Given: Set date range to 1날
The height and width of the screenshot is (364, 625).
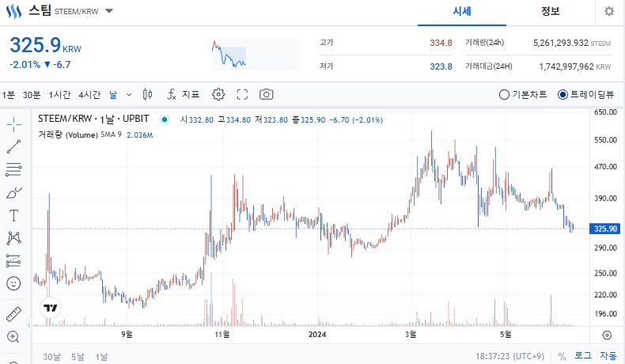Looking at the screenshot, I should 101,356.
